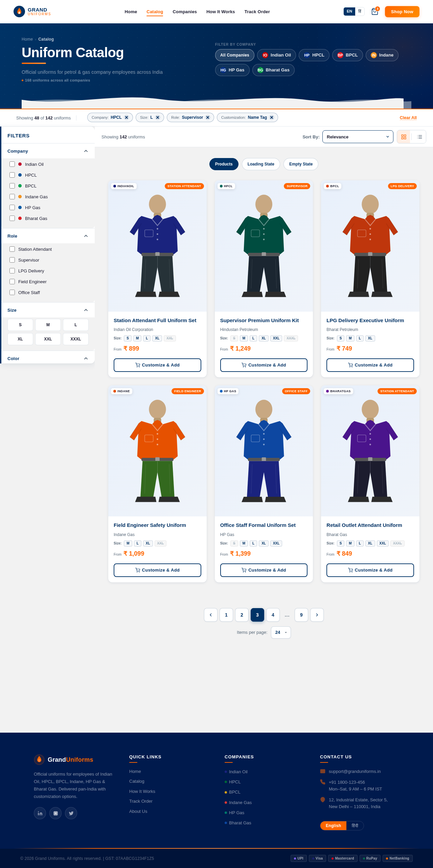
Task: Select size XXL in sidebar filter
Action: tap(48, 339)
